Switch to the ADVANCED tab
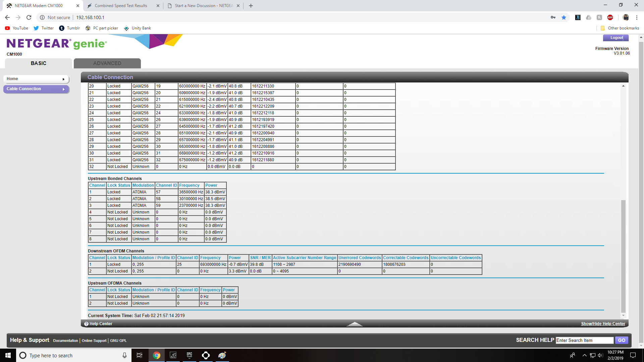Image resolution: width=644 pixels, height=362 pixels. [x=107, y=63]
